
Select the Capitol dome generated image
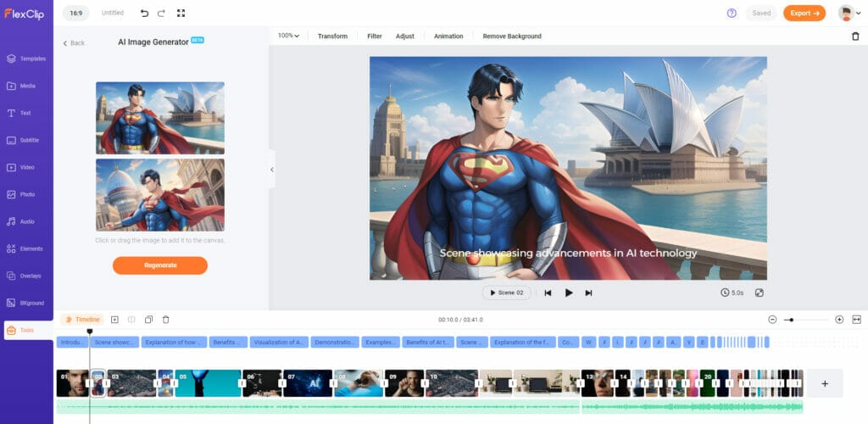(x=160, y=195)
